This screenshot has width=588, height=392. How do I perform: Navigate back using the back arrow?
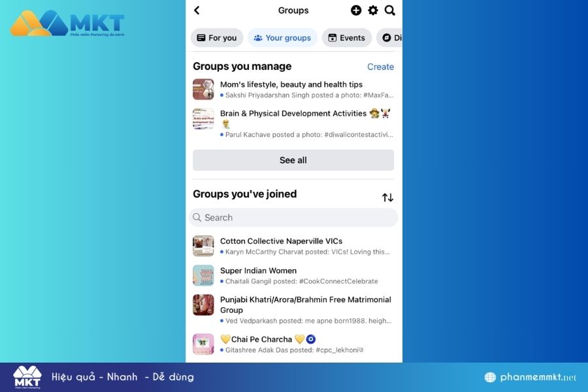197,10
